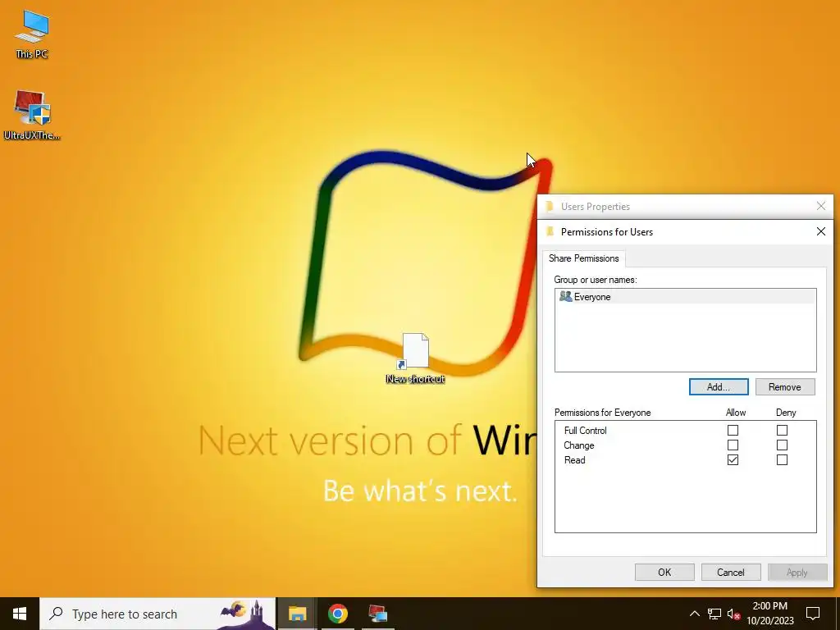This screenshot has width=840, height=630.
Task: Enable Deny for Full Control
Action: point(782,430)
